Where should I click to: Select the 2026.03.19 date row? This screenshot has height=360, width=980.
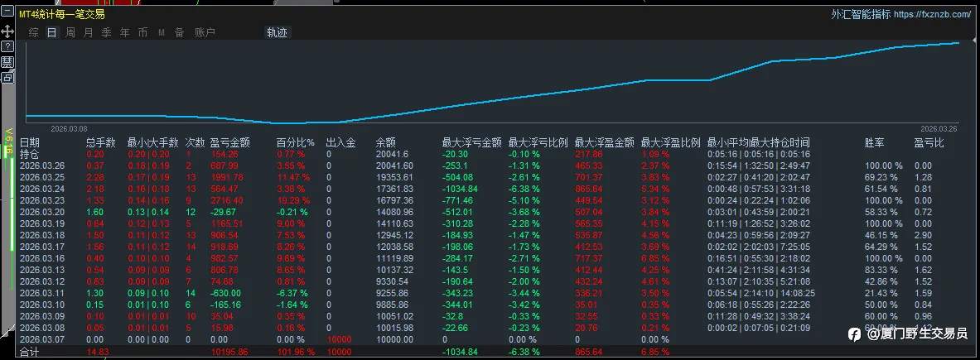click(42, 223)
